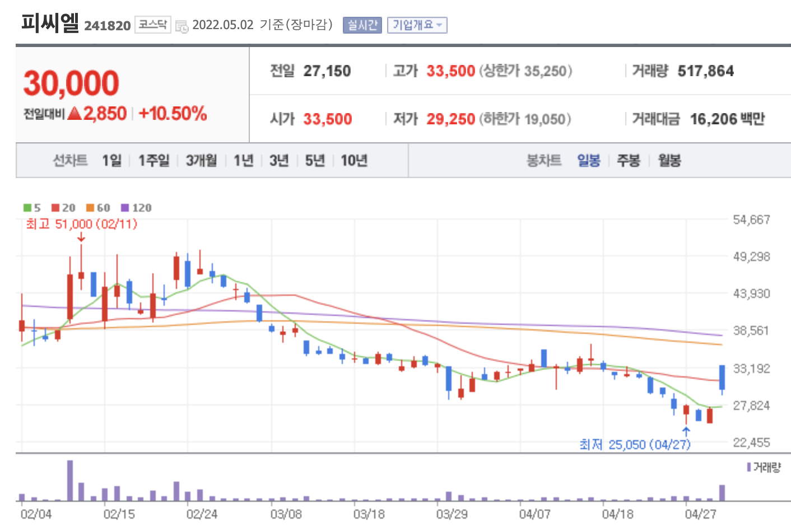791x532 pixels.
Task: Click the 고가 value 33,500
Action: point(451,71)
